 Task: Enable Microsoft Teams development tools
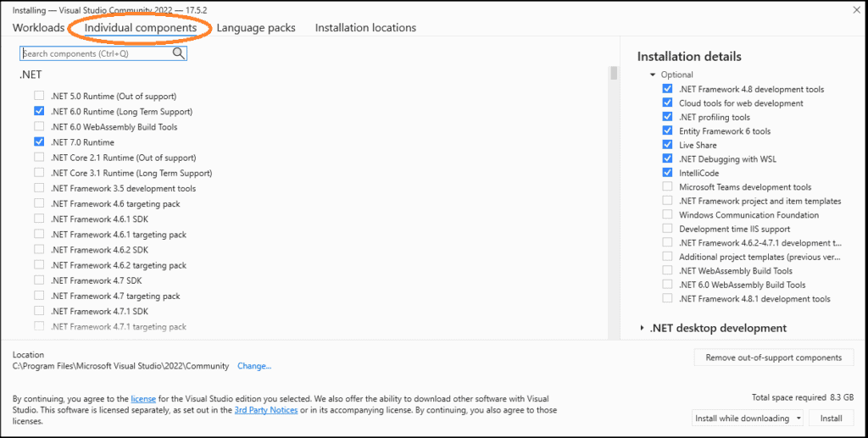[668, 187]
